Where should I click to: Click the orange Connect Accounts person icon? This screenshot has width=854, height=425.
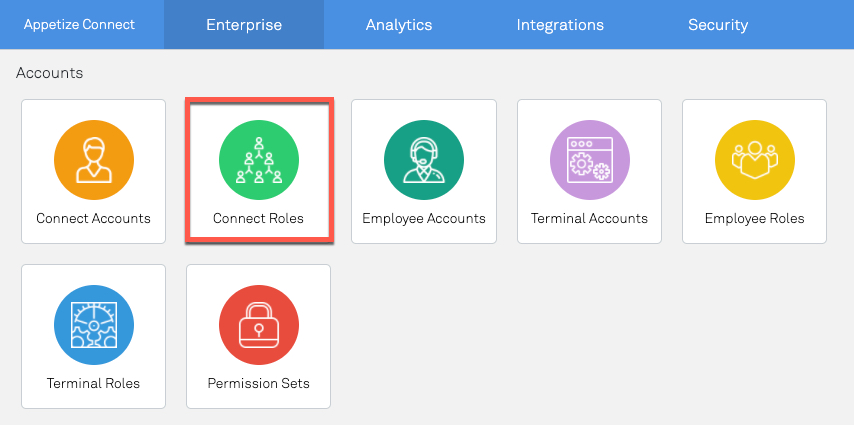coord(94,160)
